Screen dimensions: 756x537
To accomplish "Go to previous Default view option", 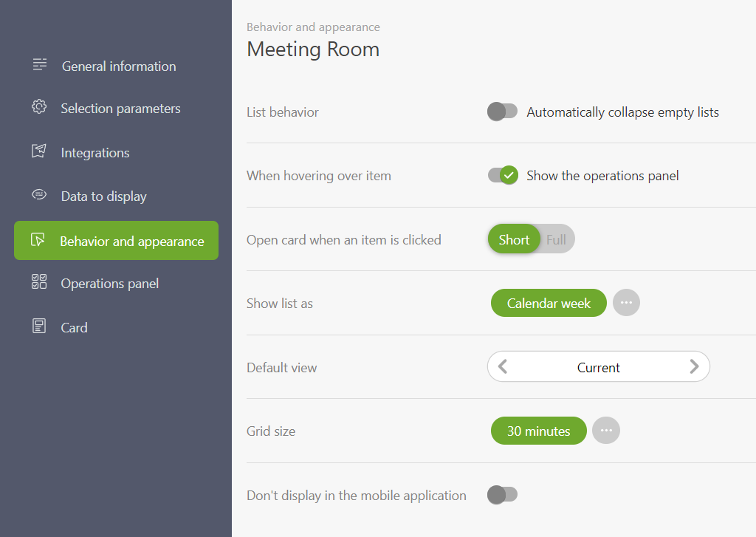I will [502, 366].
